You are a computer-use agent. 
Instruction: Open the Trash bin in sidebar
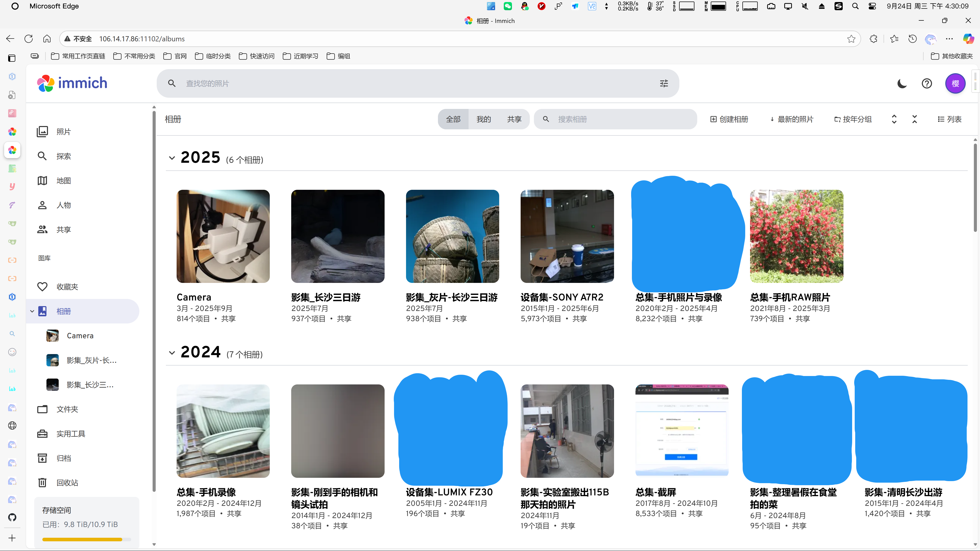tap(67, 483)
